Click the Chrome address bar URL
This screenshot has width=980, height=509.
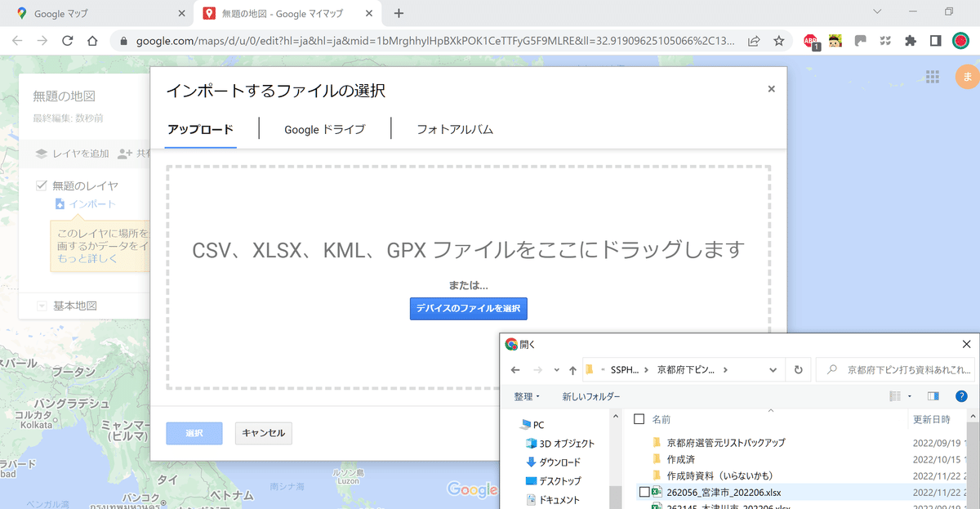(x=435, y=41)
